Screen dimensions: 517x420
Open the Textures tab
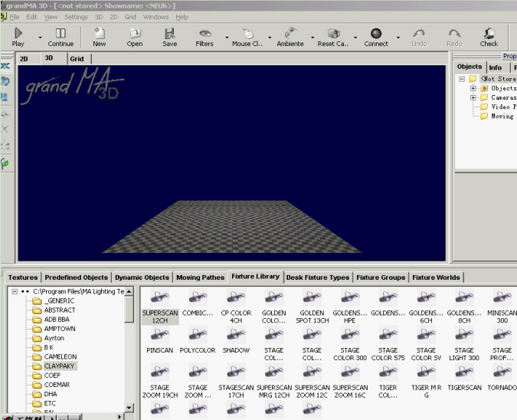[x=23, y=277]
